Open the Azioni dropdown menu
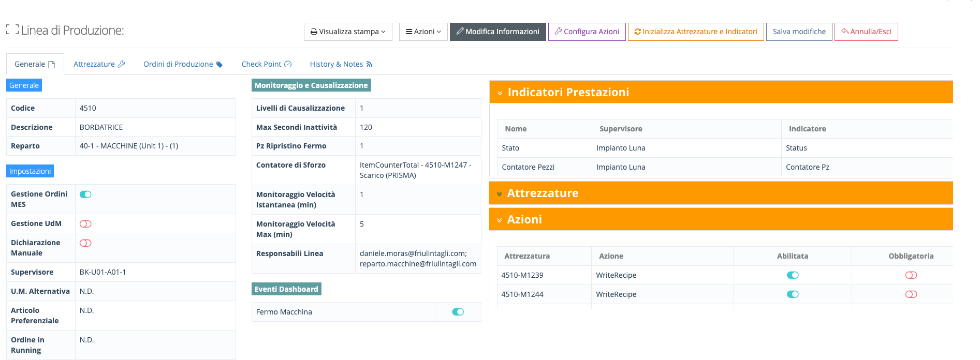Image resolution: width=980 pixels, height=360 pixels. 423,32
